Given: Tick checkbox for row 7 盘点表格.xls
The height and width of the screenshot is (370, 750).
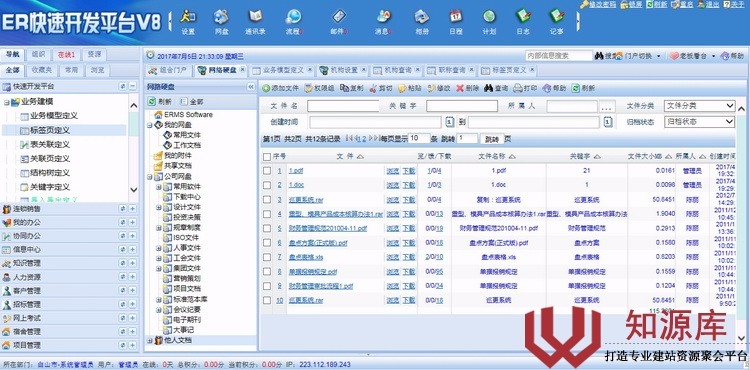Looking at the screenshot, I should pyautogui.click(x=267, y=257).
